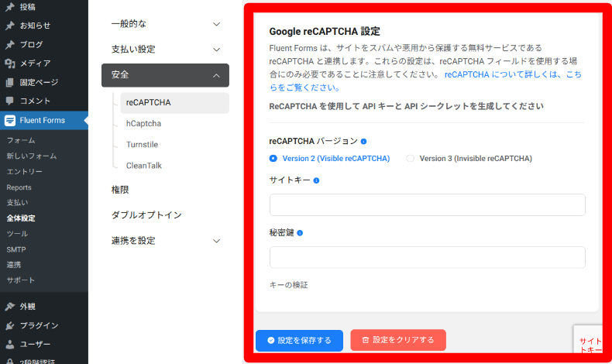The height and width of the screenshot is (364, 612).
Task: Open Fluent Forms in admin menu
Action: (43, 120)
